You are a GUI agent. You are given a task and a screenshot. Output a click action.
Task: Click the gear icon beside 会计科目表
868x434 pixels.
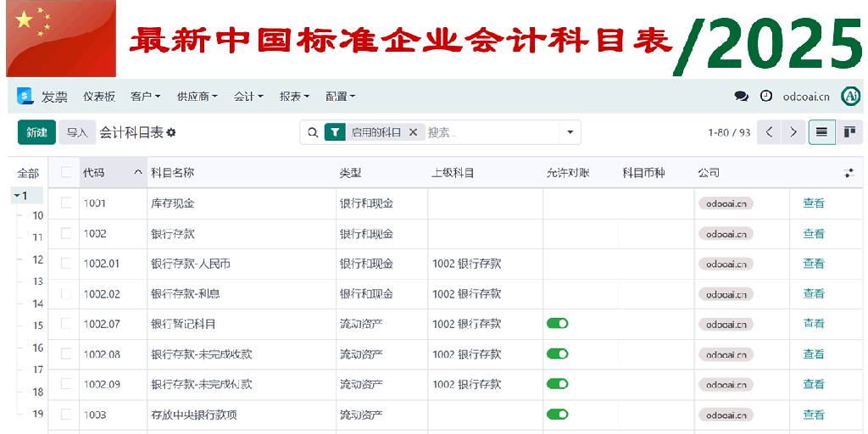tap(171, 133)
